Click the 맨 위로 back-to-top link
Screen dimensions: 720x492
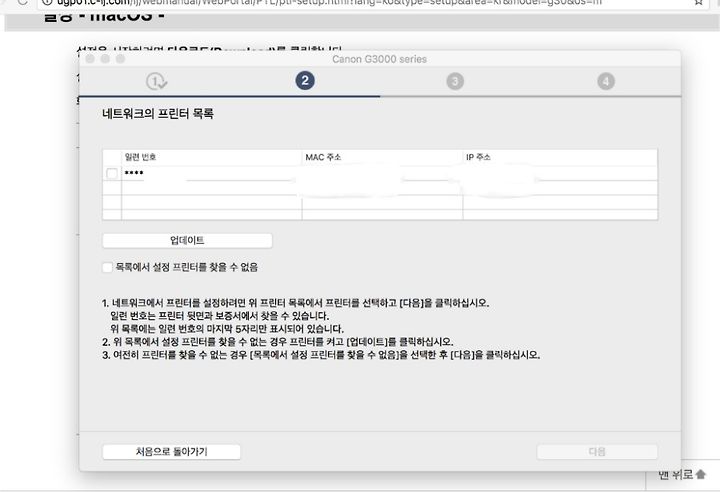coord(675,475)
